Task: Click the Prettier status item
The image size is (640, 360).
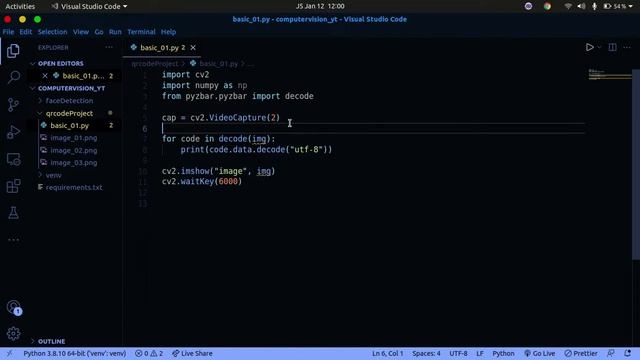Action: (581, 353)
